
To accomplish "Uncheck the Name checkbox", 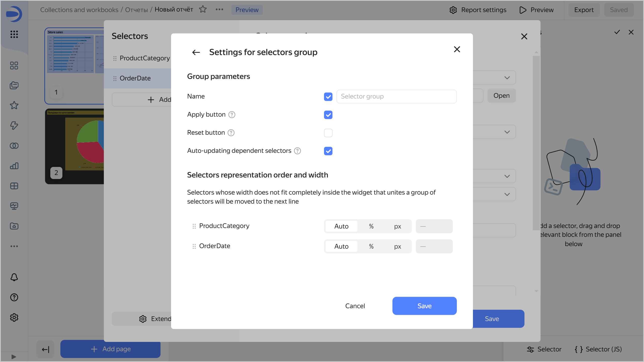I will coord(328,97).
